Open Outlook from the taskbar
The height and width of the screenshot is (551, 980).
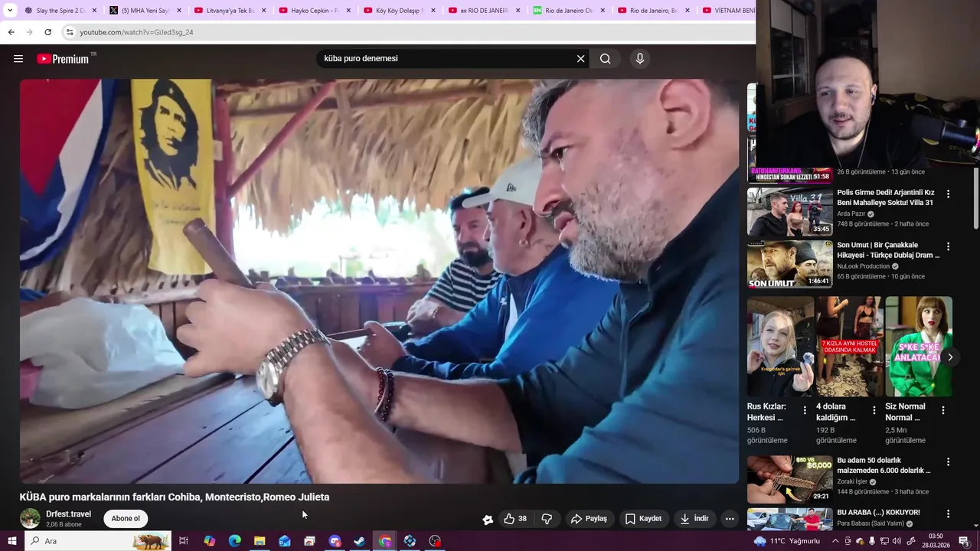(285, 541)
